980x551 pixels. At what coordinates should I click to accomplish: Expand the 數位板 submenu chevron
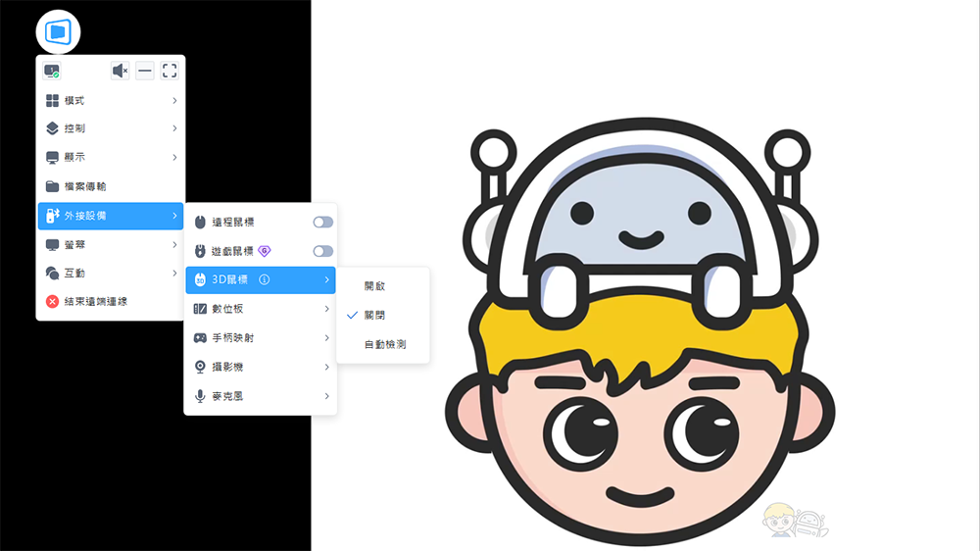point(326,309)
